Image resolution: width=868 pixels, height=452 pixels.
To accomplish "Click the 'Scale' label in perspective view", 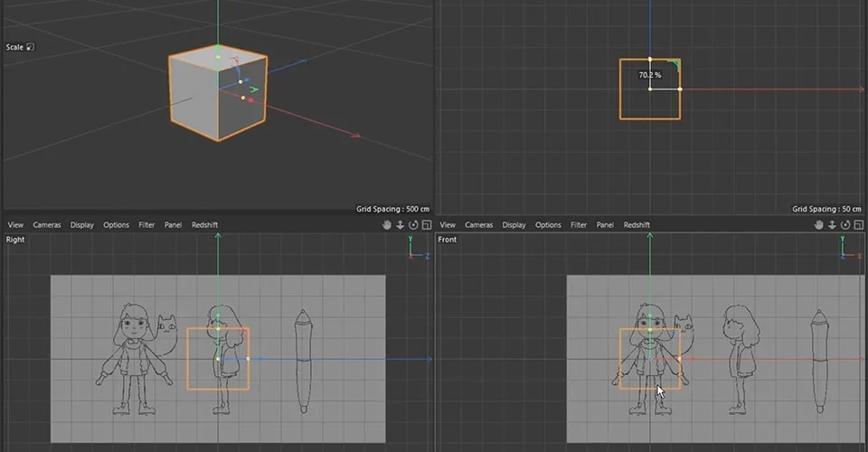I will (14, 47).
